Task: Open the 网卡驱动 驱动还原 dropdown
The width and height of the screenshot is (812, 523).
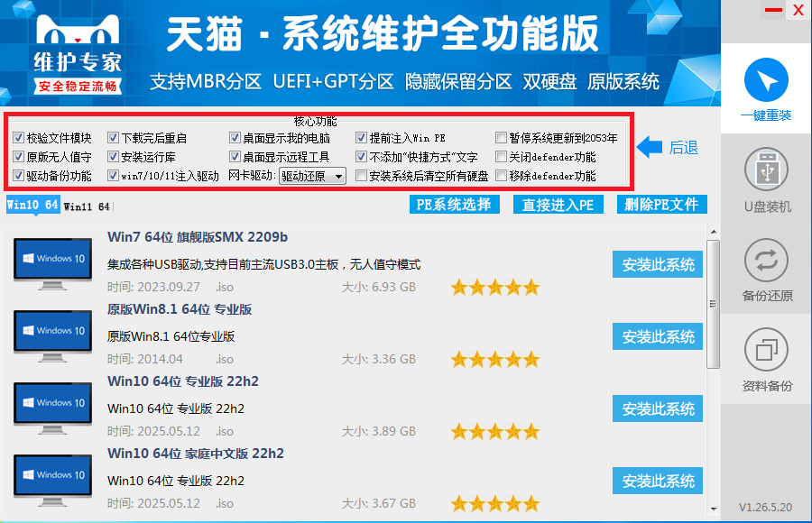Action: coord(312,176)
